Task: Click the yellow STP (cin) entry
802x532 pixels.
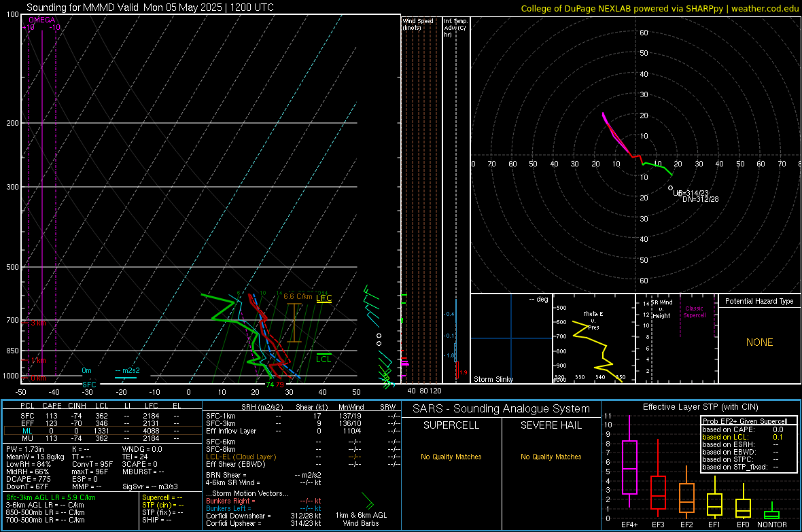Action: (x=162, y=505)
